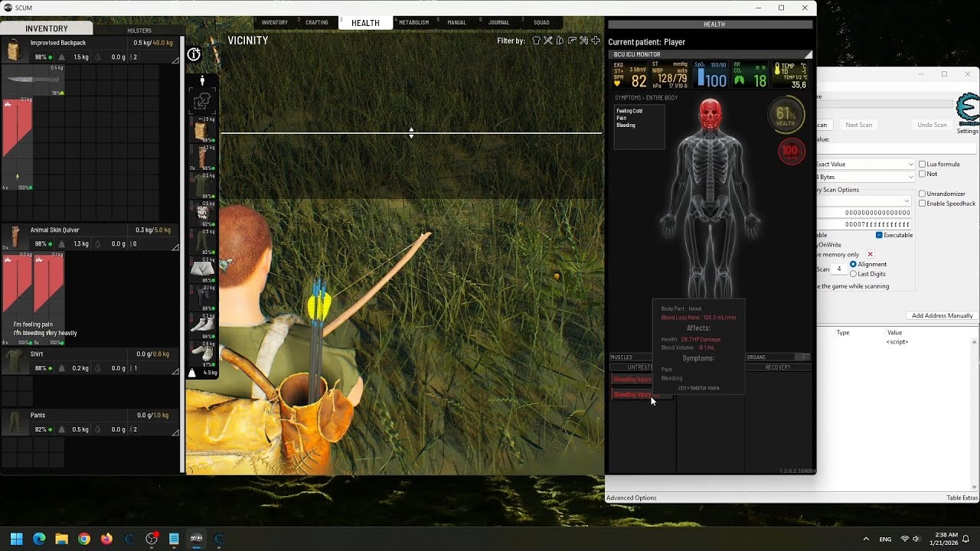The height and width of the screenshot is (551, 980).
Task: Click the stop address hex field
Action: 864,224
